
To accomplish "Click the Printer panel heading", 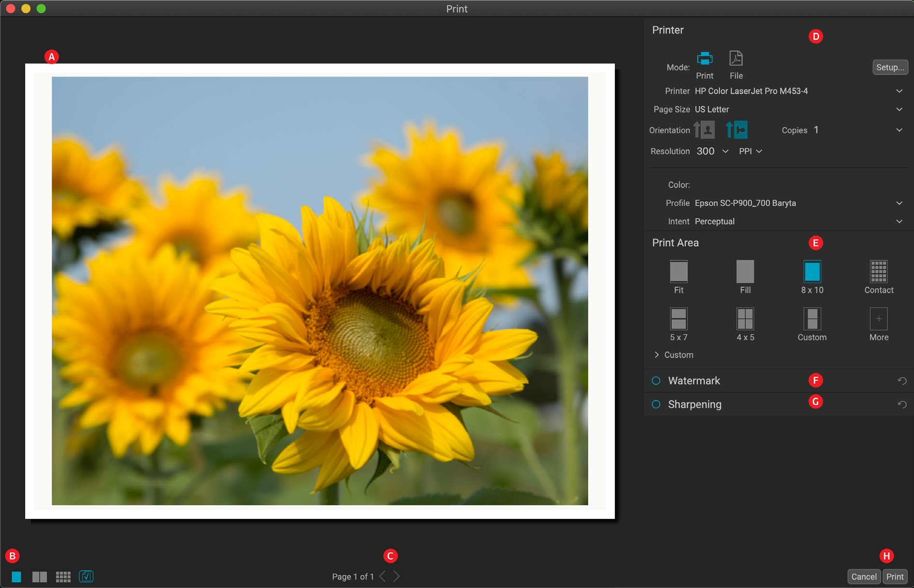I will [x=667, y=30].
